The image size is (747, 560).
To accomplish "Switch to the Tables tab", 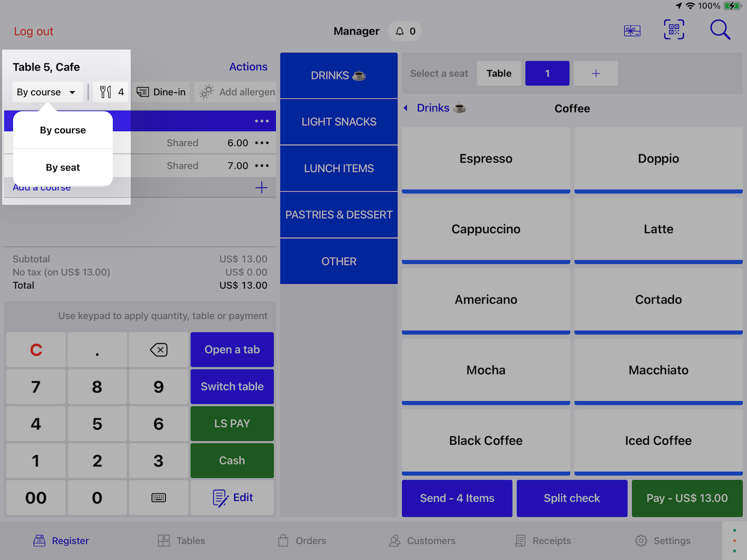I will pyautogui.click(x=181, y=541).
